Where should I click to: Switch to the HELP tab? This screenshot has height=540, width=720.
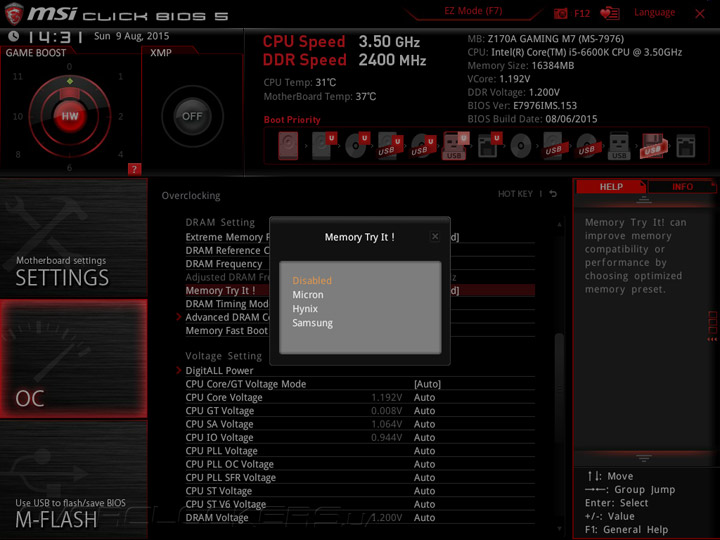pyautogui.click(x=611, y=186)
